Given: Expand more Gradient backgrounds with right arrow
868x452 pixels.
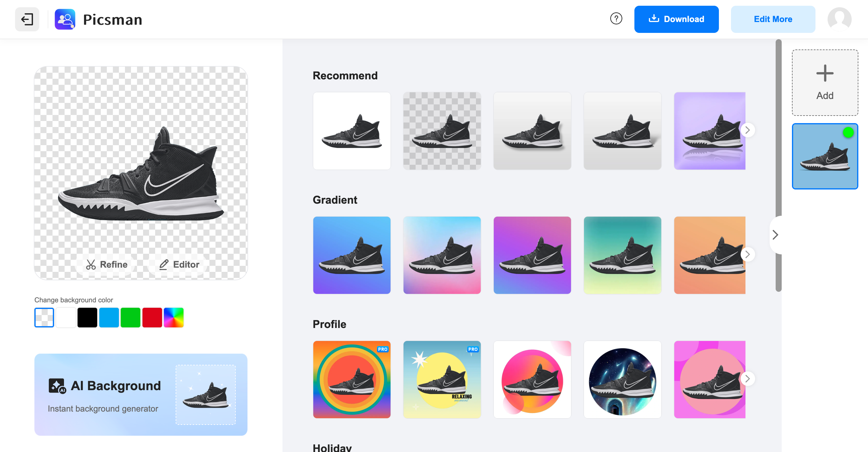Looking at the screenshot, I should (x=748, y=255).
